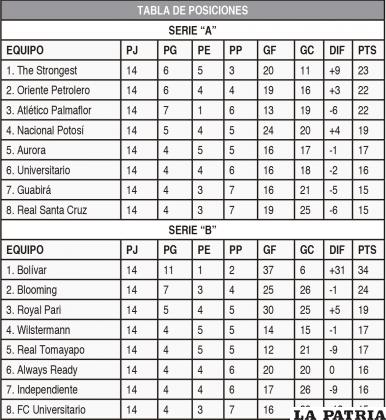
Task: Click Bolívar in Serie B
Action: [x=32, y=270]
